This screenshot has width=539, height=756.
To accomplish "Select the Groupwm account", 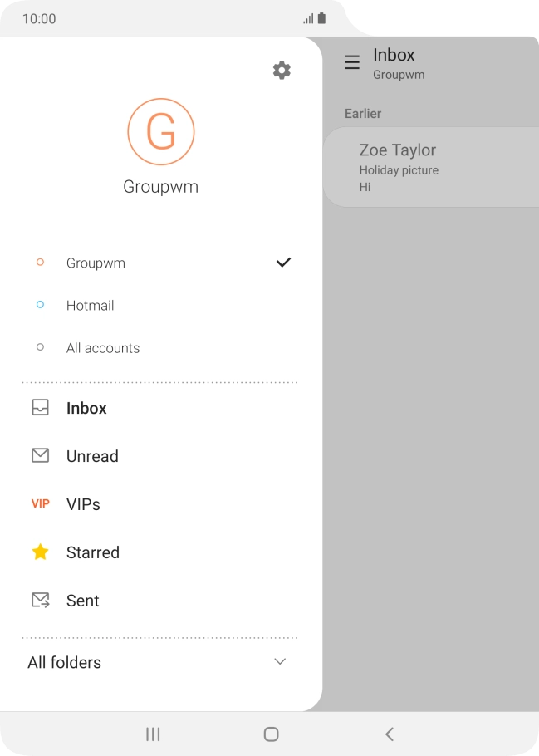I will pos(96,263).
